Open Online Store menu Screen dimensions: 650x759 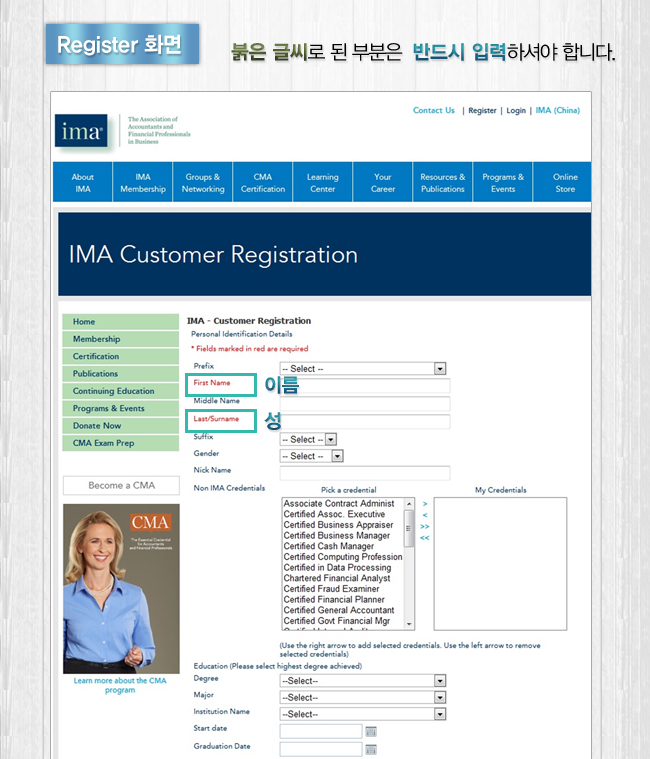coord(562,182)
